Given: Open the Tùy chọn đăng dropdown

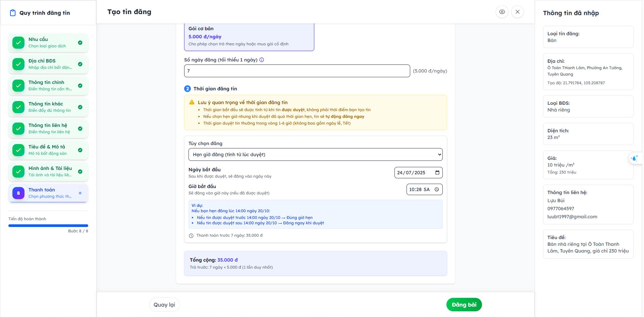Looking at the screenshot, I should [315, 154].
